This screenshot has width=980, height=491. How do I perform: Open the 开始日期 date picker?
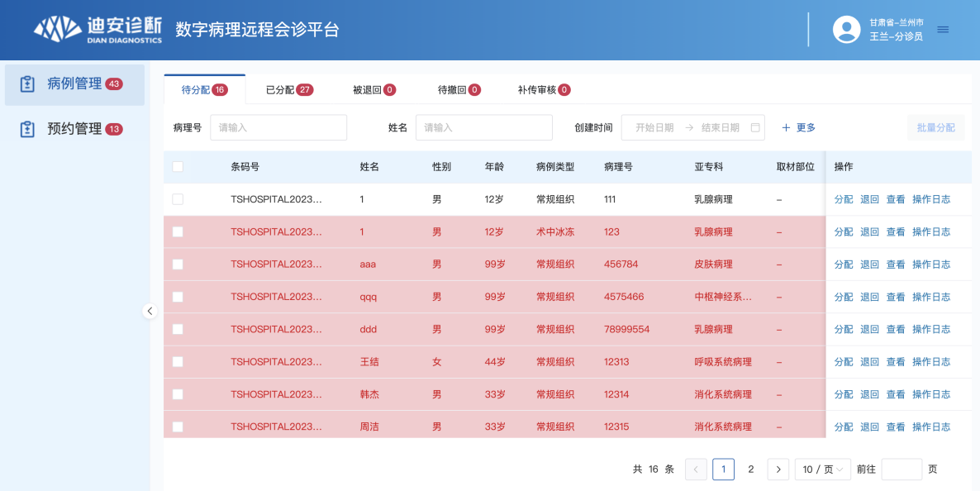(654, 127)
